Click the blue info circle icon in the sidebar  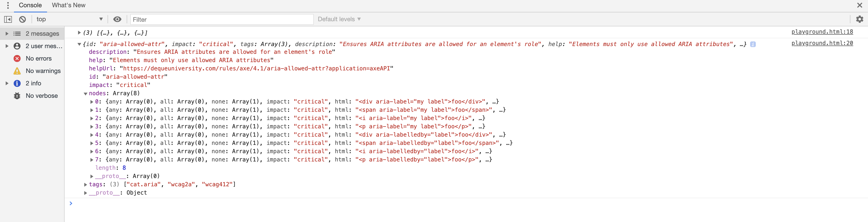[x=17, y=83]
